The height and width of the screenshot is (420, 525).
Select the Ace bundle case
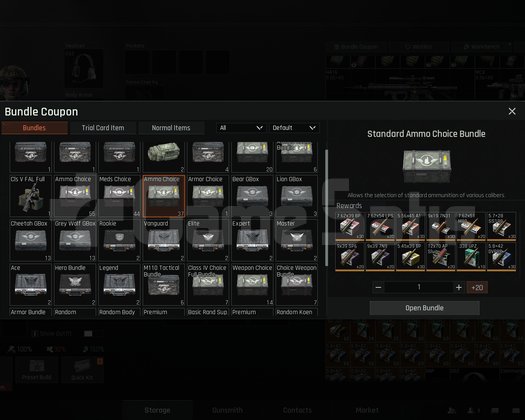coord(30,285)
